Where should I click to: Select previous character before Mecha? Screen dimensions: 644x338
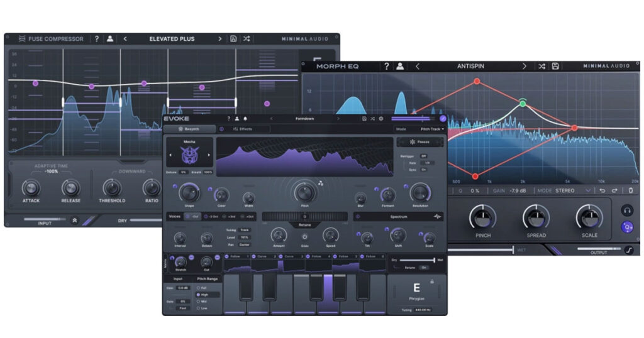tap(170, 155)
